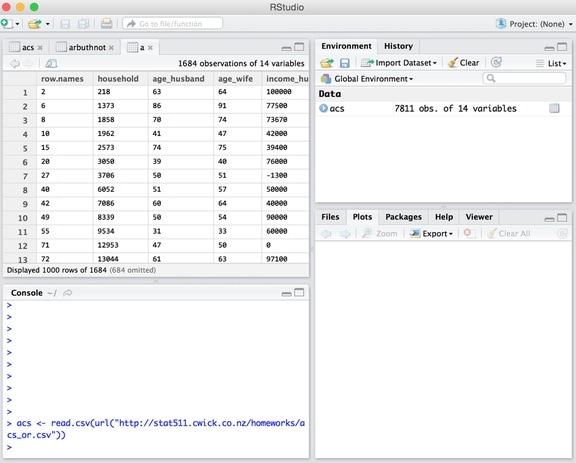This screenshot has width=576, height=463.
Task: Click the Clear All plots button
Action: point(509,234)
